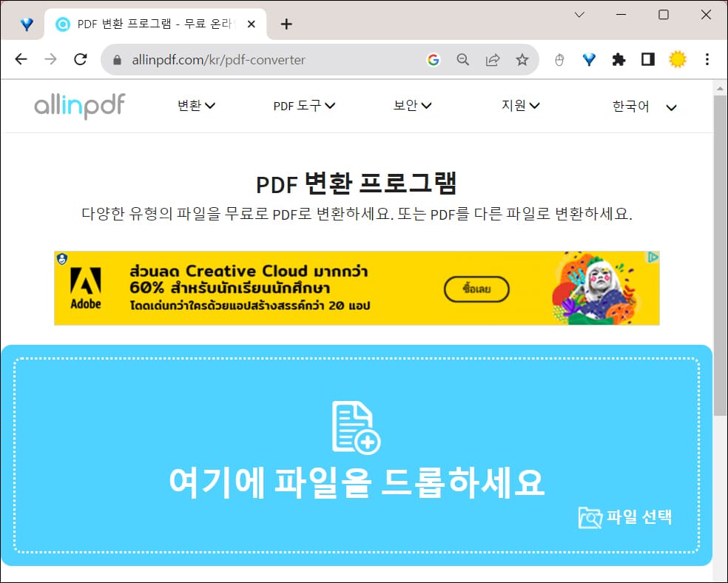728x583 pixels.
Task: Click the sun theme icon in the toolbar
Action: pyautogui.click(x=678, y=59)
